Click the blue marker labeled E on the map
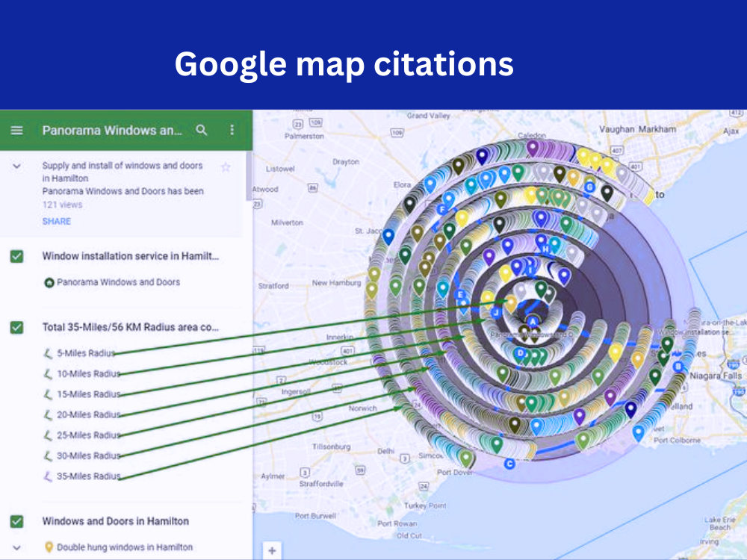747x560 pixels. 460,295
